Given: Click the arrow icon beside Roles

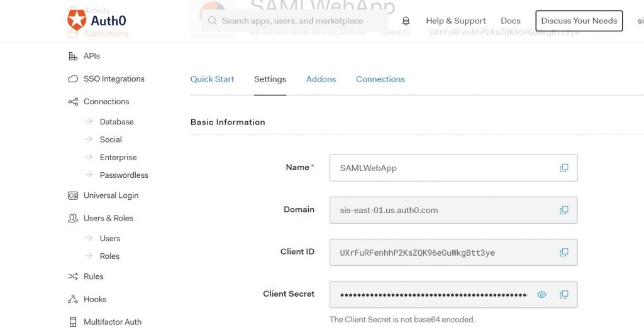Looking at the screenshot, I should (88, 256).
